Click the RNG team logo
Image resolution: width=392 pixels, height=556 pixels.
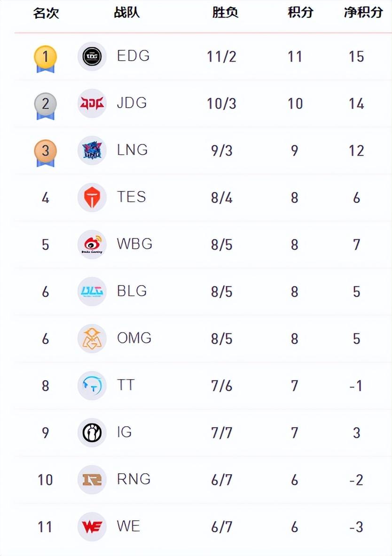[92, 480]
